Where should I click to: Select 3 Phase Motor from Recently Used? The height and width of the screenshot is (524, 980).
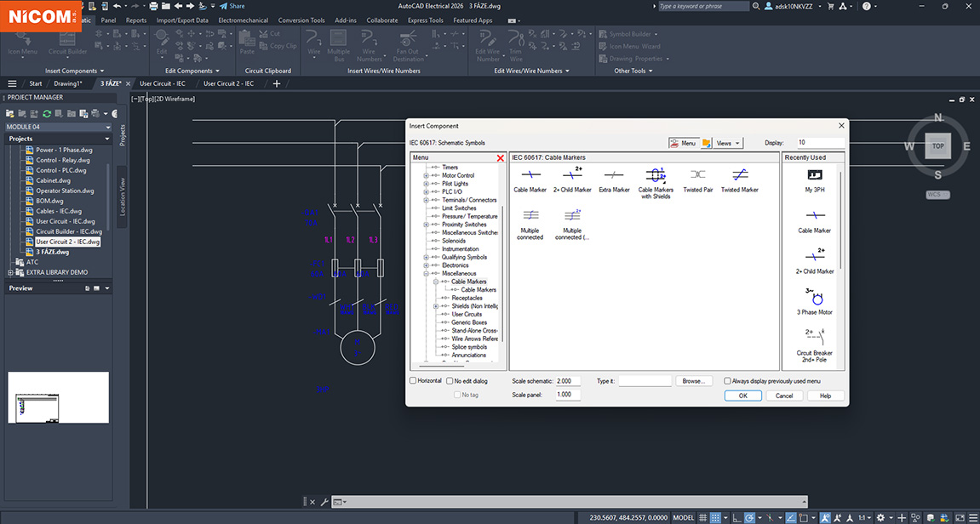pyautogui.click(x=815, y=298)
